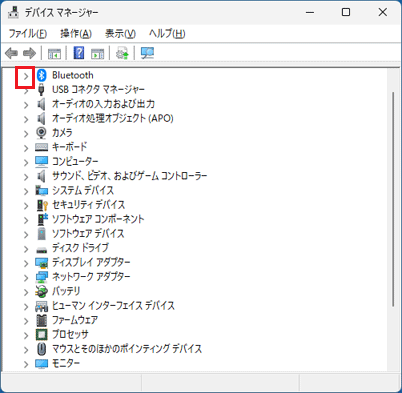Select オーディオ処理オブジェクト (APO) label
This screenshot has height=393, width=402.
click(113, 118)
